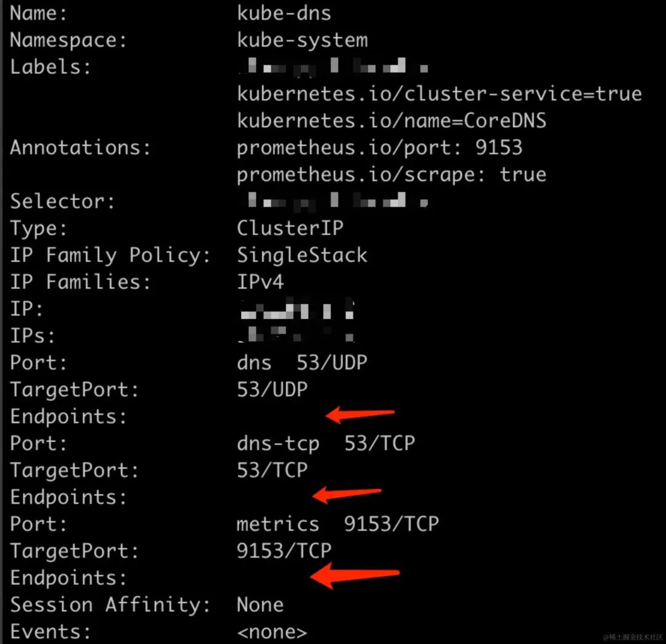Click the kube-system namespace text

point(302,40)
